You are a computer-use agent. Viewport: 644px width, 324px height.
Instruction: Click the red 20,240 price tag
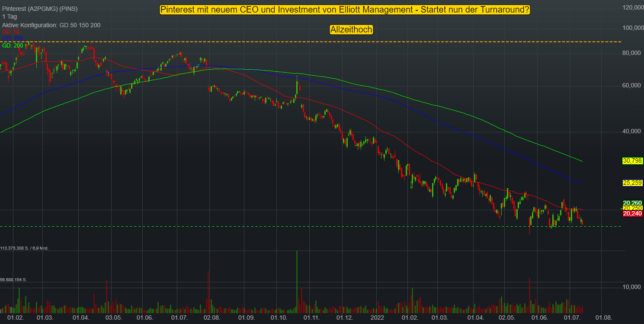[x=632, y=213]
